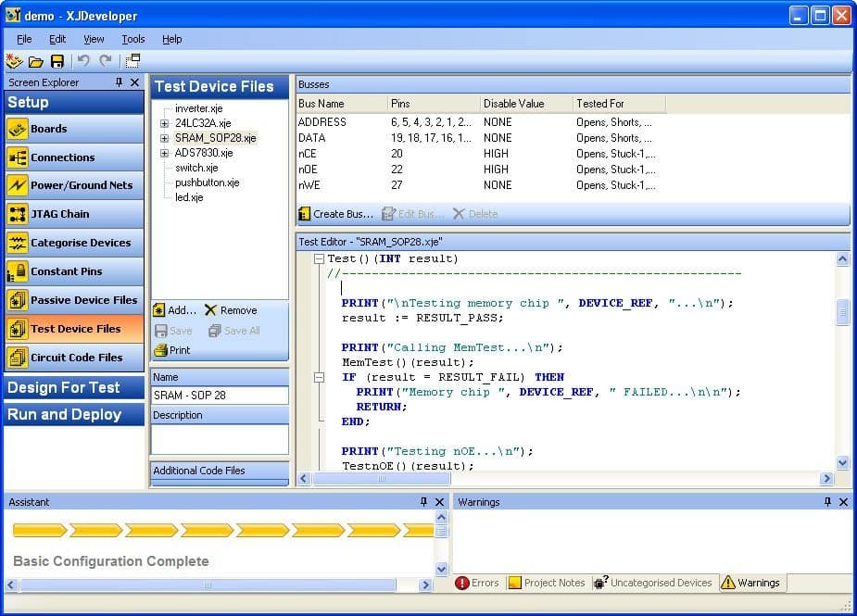Switch to the Errors tab
Screen dimensions: 857x616
tap(477, 583)
